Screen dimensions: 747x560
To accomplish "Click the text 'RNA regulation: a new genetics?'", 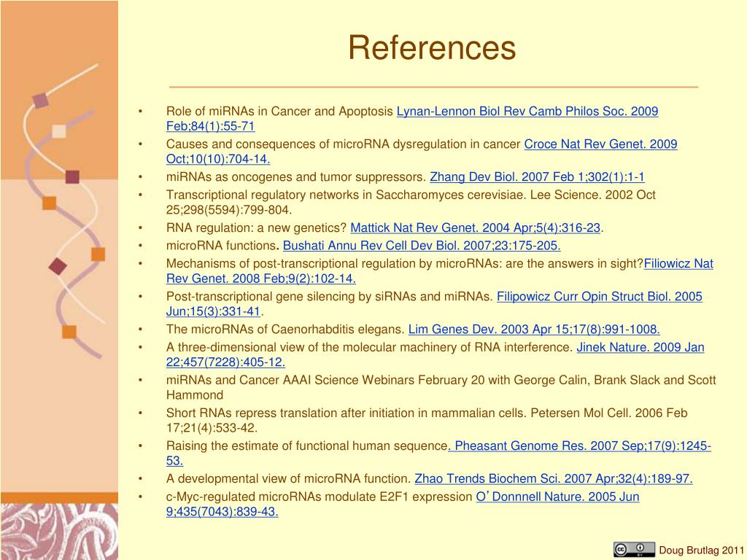I will pyautogui.click(x=256, y=228).
